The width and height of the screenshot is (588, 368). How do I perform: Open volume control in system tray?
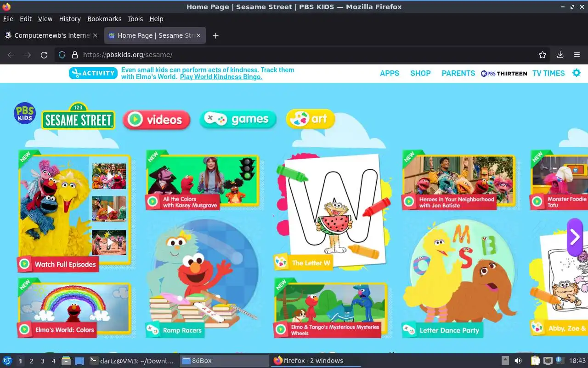tap(518, 361)
